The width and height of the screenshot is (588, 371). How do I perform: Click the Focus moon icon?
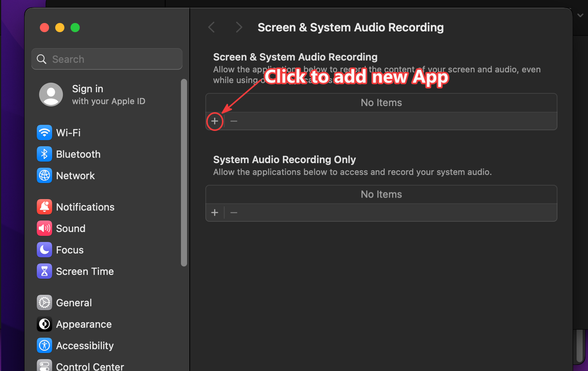point(44,250)
